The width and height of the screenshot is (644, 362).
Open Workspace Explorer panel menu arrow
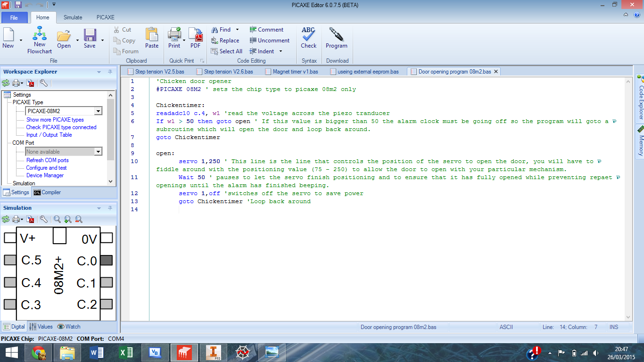[x=99, y=72]
